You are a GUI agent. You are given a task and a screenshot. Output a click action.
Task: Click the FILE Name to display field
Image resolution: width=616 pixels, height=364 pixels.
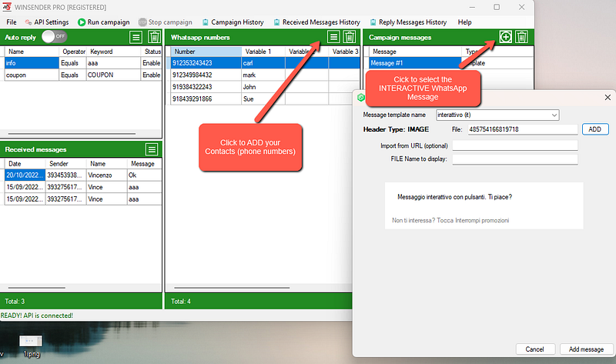(x=514, y=159)
